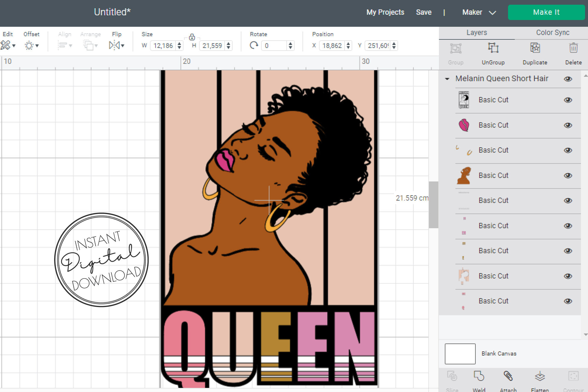
Task: Click the layers panel scroll down arrow
Action: [x=585, y=334]
